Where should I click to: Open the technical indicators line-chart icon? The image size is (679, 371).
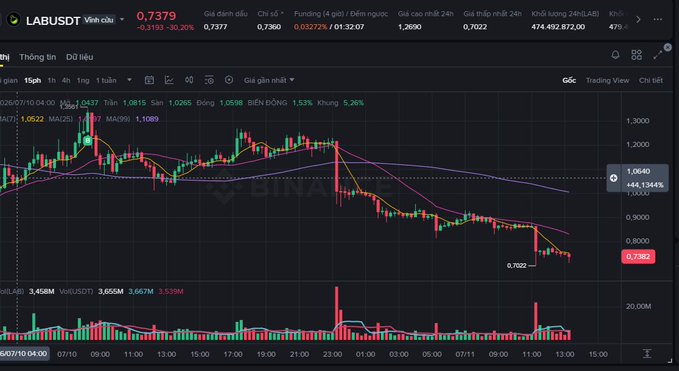[x=169, y=80]
